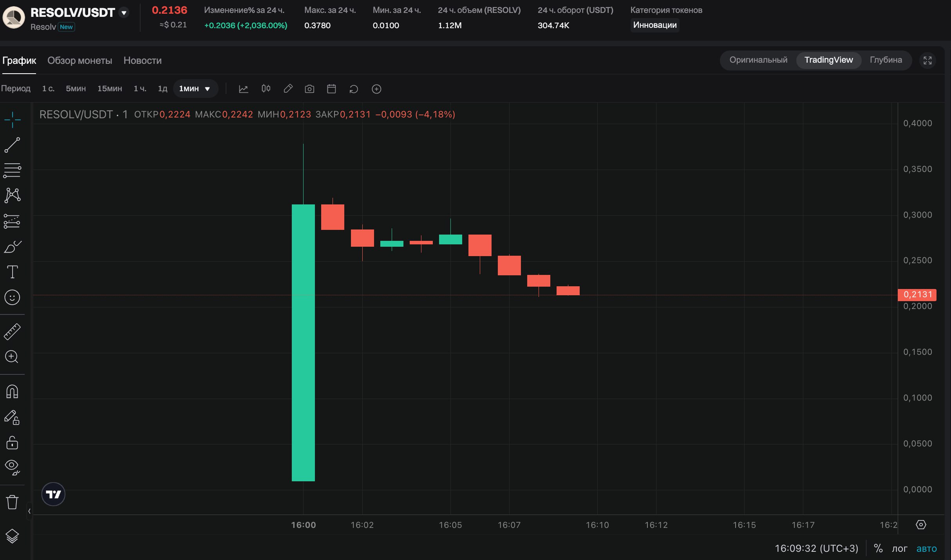Image resolution: width=951 pixels, height=560 pixels.
Task: Toggle lock all drawing tools
Action: [x=12, y=443]
